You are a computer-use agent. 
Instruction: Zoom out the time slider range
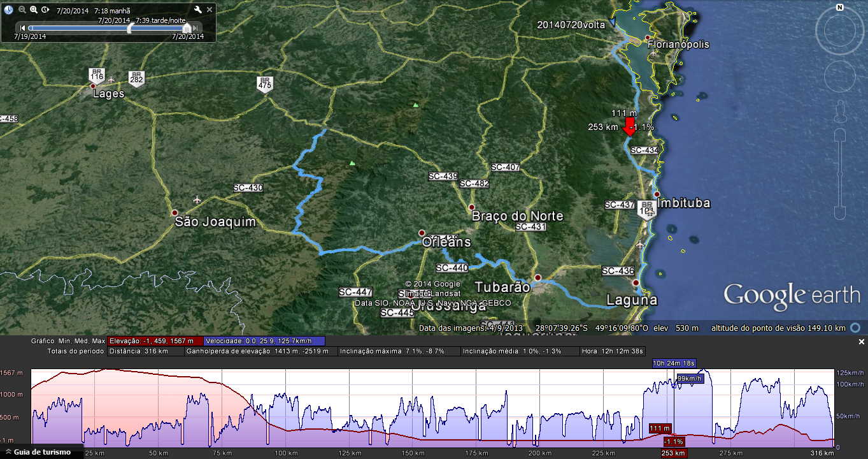coord(22,10)
